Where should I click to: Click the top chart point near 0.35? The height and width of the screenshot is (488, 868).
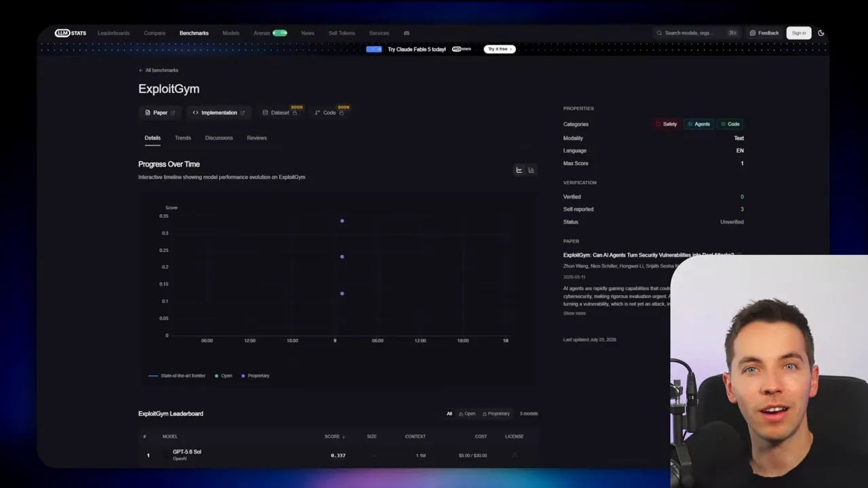342,221
